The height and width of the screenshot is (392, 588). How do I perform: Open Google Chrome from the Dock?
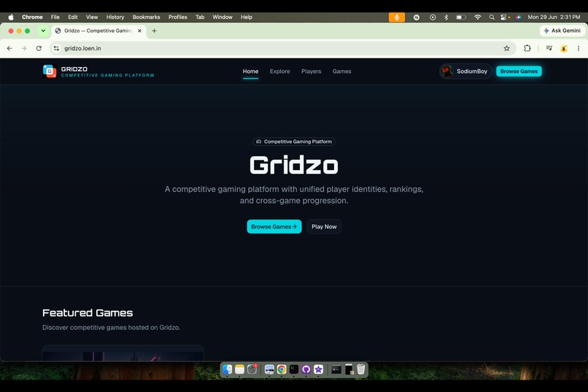click(x=282, y=369)
